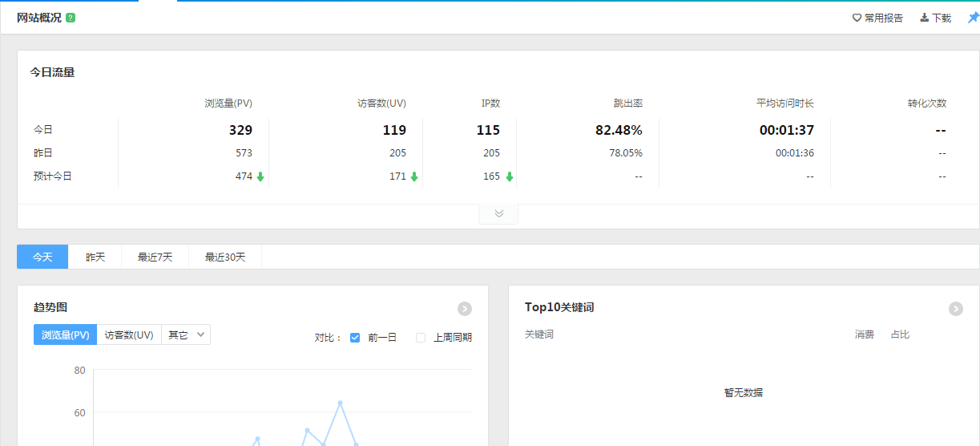Image resolution: width=980 pixels, height=446 pixels.
Task: Click the blue pin icon at top right
Action: 974,18
